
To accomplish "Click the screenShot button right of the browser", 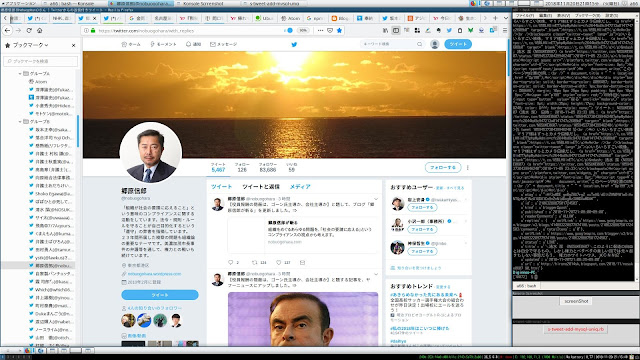I will click(576, 301).
